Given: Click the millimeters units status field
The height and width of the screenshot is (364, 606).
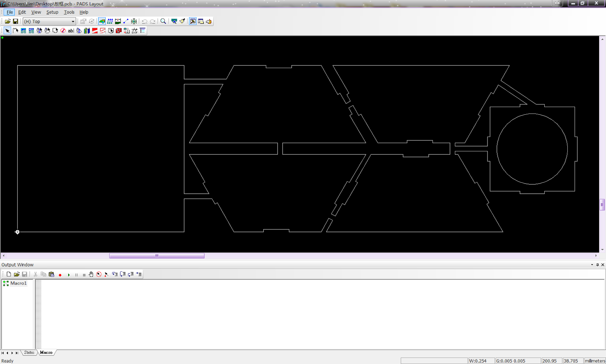Looking at the screenshot, I should (x=595, y=361).
